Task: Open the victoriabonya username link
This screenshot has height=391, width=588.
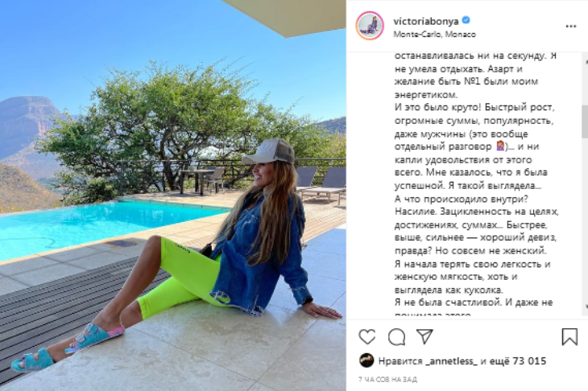Action: point(425,21)
